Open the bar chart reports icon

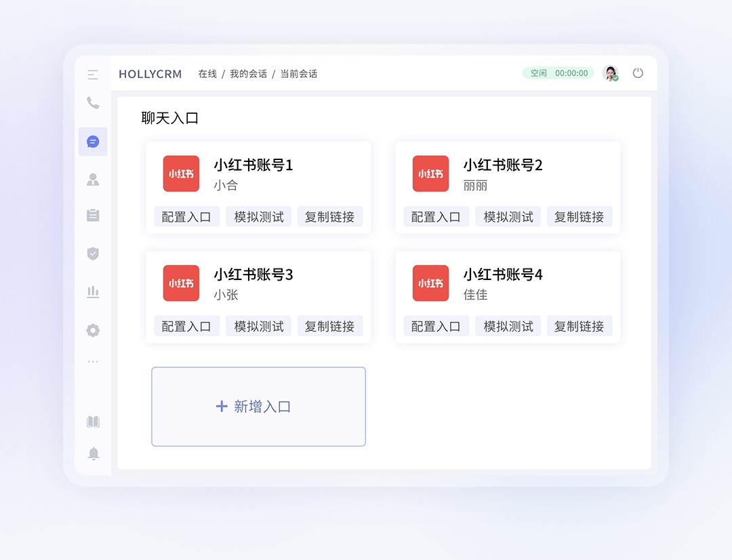pos(93,292)
